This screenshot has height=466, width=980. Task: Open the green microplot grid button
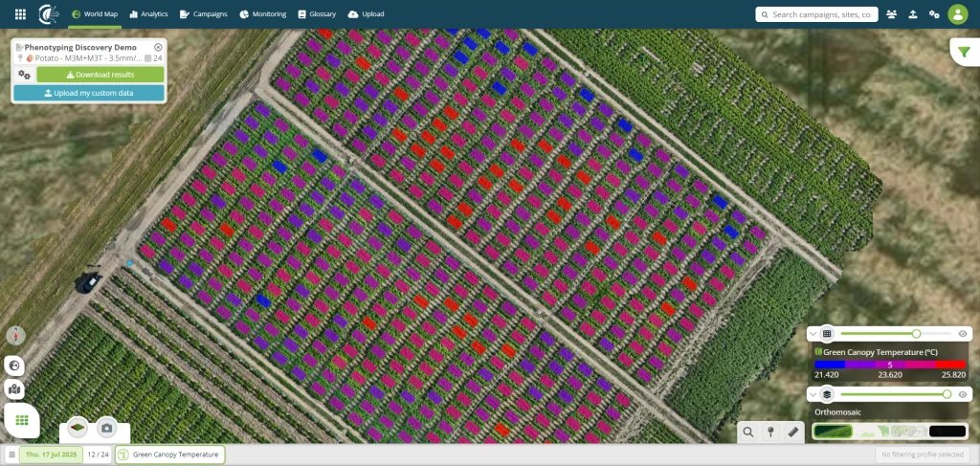(x=22, y=420)
